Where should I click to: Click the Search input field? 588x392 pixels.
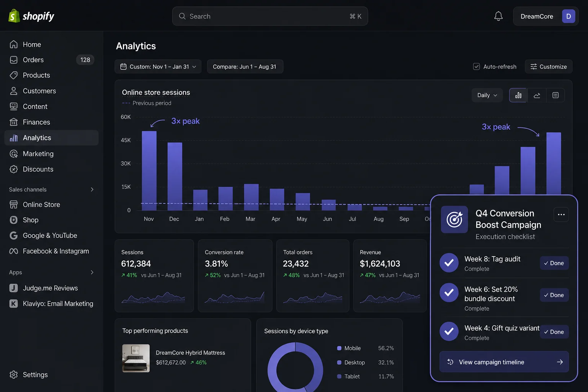click(270, 16)
